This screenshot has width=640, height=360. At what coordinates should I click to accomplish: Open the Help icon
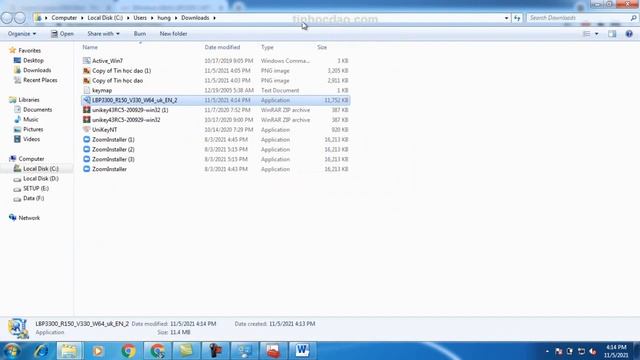click(x=629, y=34)
